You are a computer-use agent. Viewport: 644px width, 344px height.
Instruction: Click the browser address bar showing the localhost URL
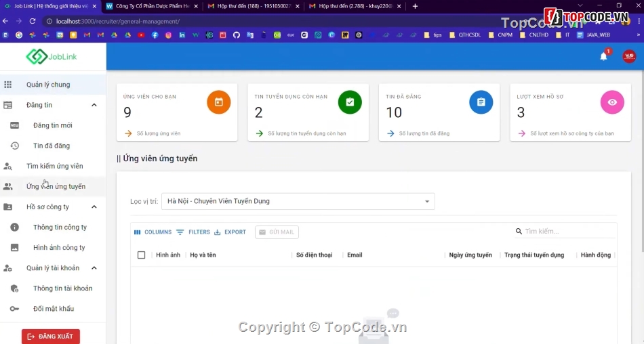tap(271, 21)
